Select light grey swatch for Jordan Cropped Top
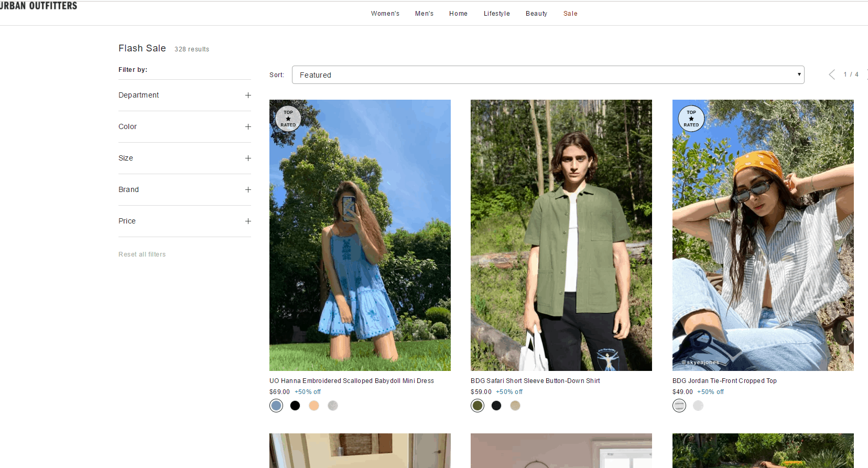 pyautogui.click(x=698, y=406)
